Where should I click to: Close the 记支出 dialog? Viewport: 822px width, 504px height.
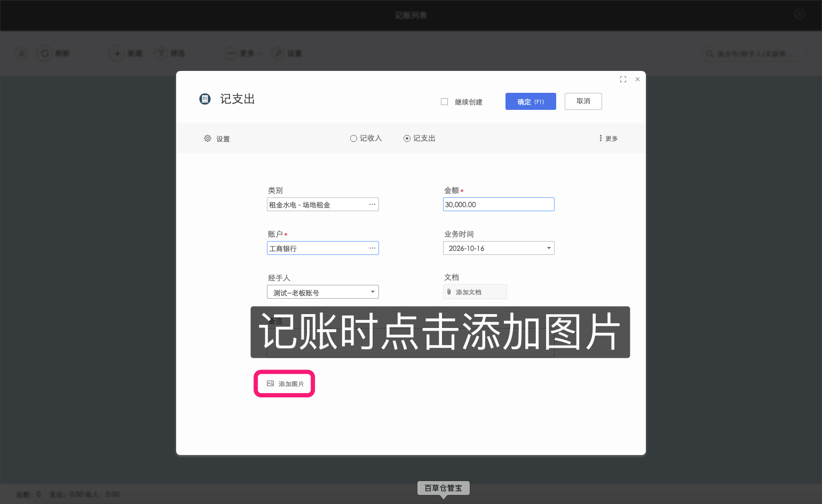637,79
